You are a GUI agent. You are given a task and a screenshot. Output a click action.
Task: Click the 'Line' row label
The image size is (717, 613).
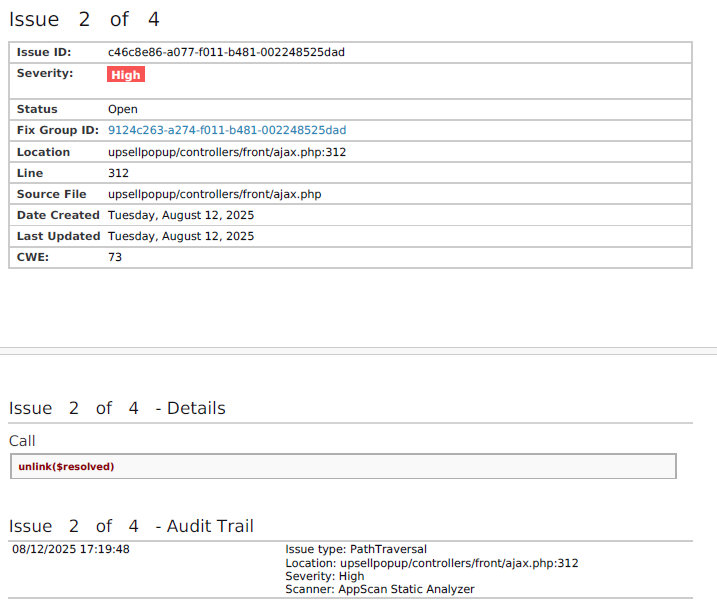pyautogui.click(x=30, y=173)
